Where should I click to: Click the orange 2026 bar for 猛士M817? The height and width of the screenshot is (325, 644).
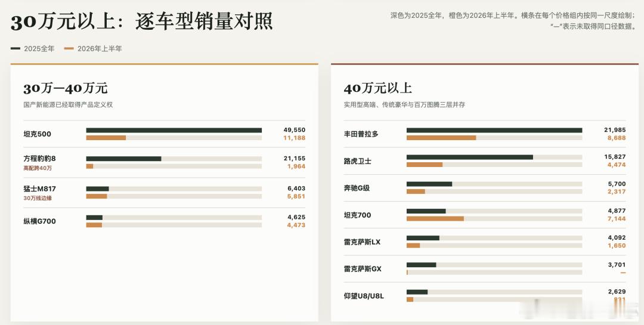point(97,196)
